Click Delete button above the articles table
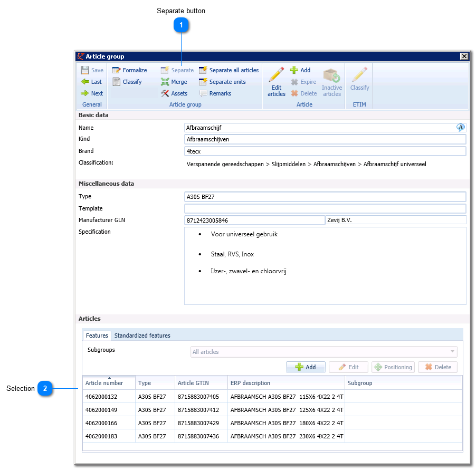Image resolution: width=476 pixels, height=470 pixels. (x=438, y=367)
